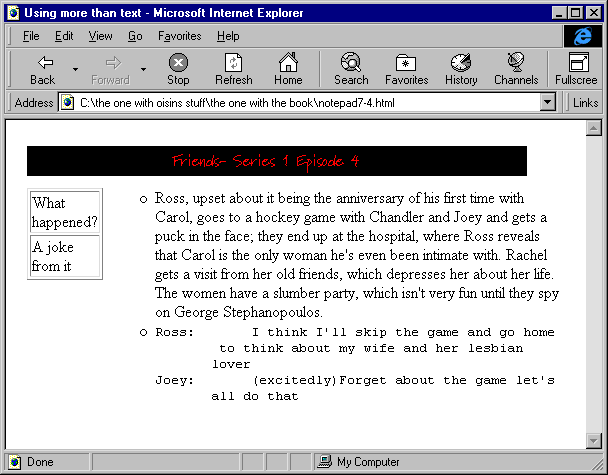Viewport: 608px width, 475px height.
Task: Click the 'George Stephanopoulos' text
Action: coord(247,312)
